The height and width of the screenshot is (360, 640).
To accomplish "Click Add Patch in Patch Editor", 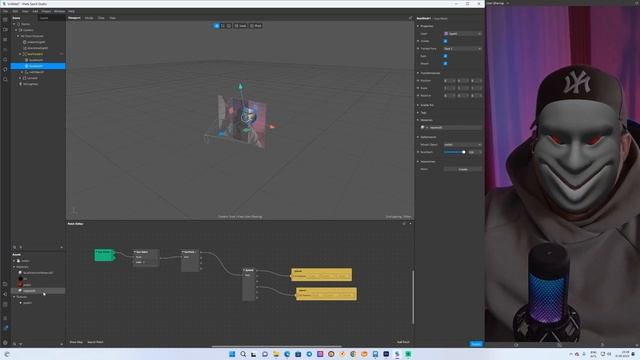I will click(403, 342).
